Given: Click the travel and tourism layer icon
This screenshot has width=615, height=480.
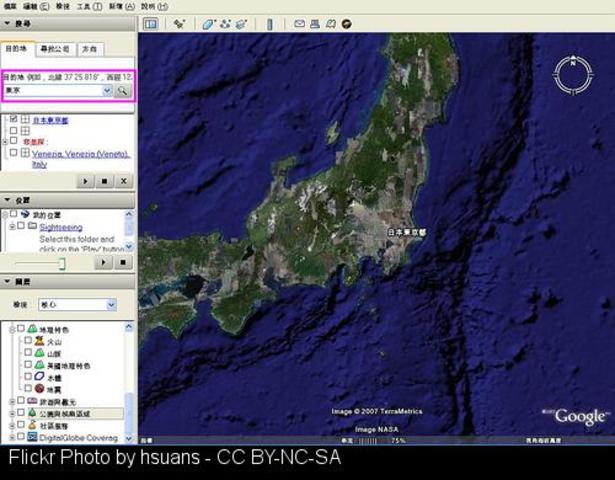Looking at the screenshot, I should point(32,401).
